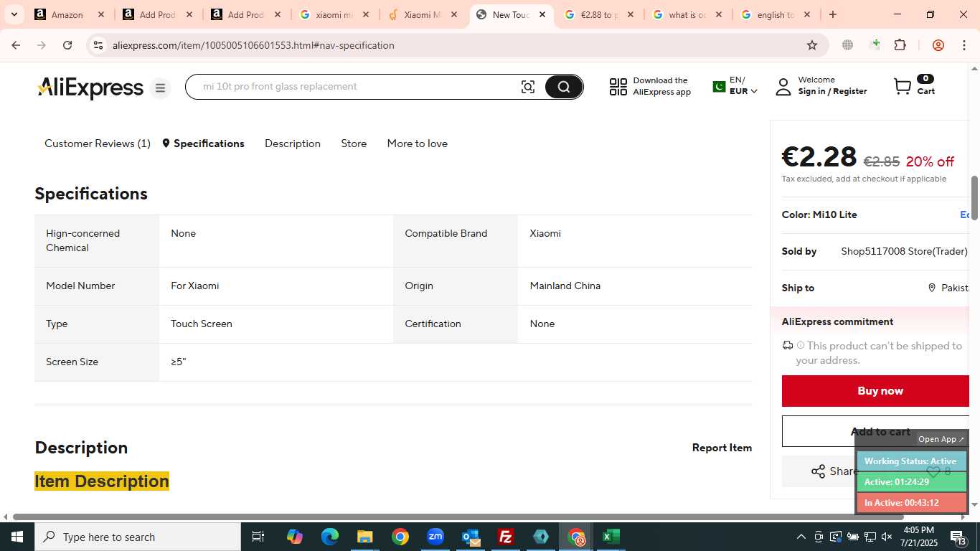Click Open App on the tracker overlay

click(x=941, y=439)
